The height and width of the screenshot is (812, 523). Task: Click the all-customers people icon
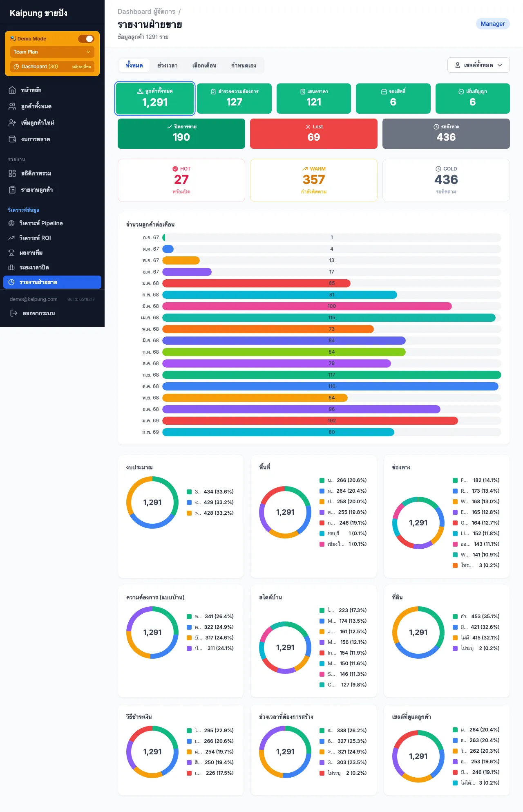coord(12,106)
